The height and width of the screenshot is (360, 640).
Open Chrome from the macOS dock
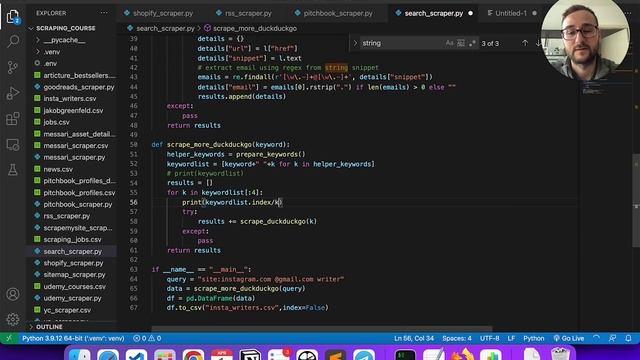pos(193,355)
